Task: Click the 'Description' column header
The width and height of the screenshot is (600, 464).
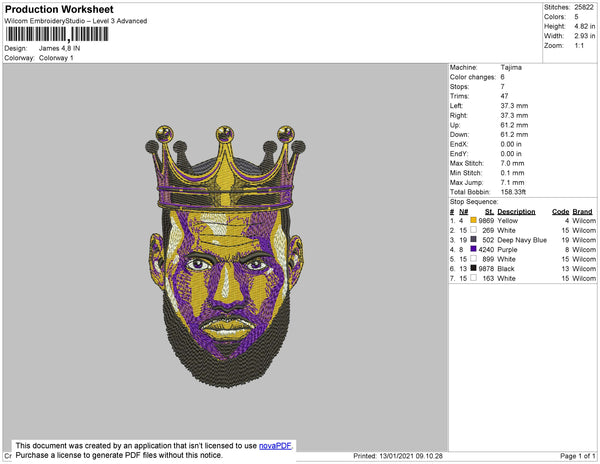Action: pyautogui.click(x=516, y=212)
